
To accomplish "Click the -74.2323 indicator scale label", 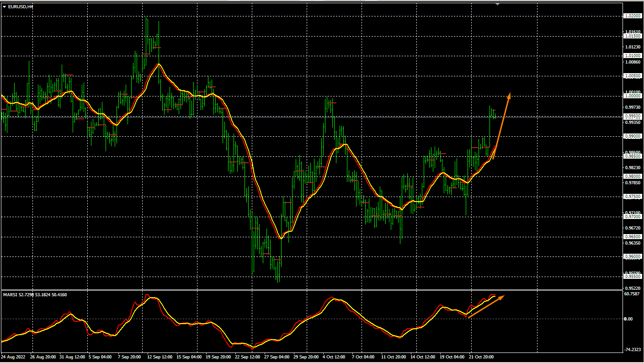I will pos(633,350).
